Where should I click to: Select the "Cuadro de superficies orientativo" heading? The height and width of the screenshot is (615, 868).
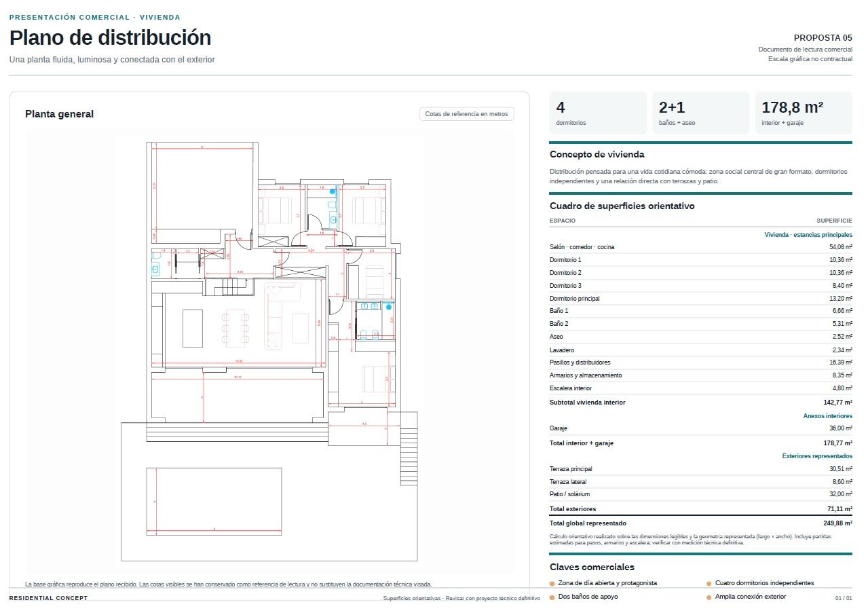pos(622,206)
